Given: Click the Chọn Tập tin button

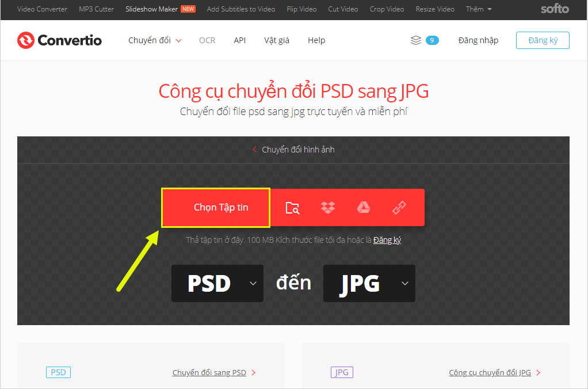Looking at the screenshot, I should pos(215,208).
